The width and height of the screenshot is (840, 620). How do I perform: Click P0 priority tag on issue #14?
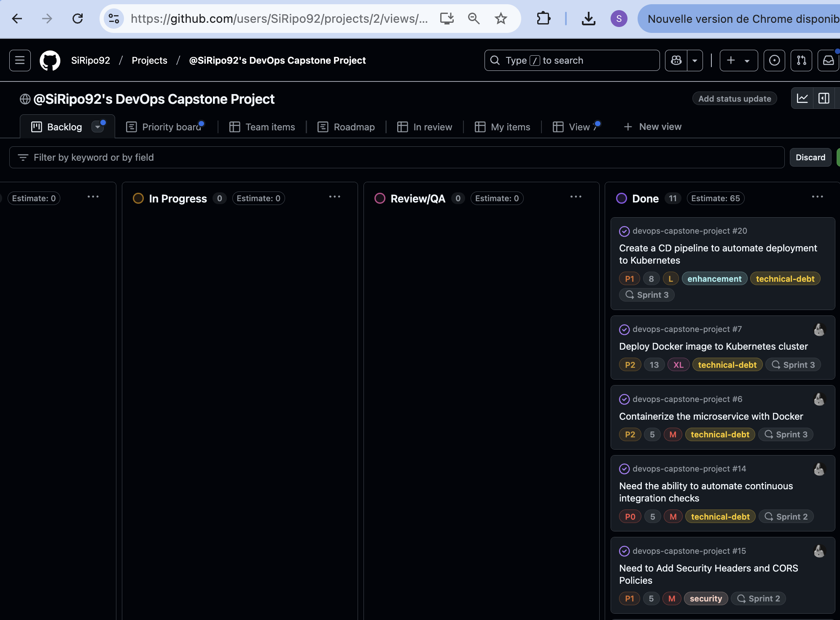point(630,517)
